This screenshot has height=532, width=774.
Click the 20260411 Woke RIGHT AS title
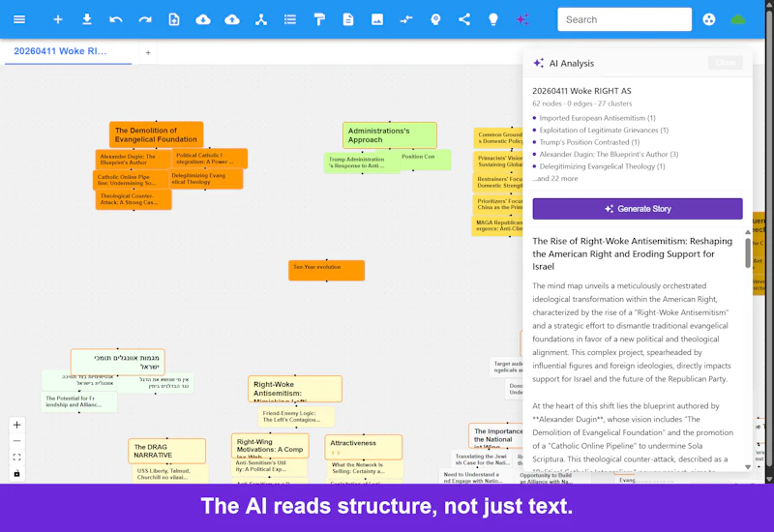pos(581,91)
